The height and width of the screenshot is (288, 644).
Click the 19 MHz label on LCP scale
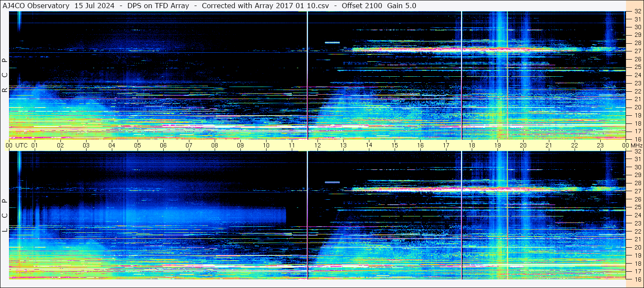click(637, 255)
